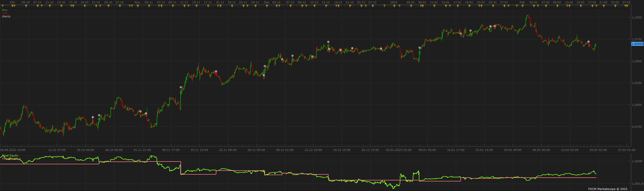Click the 0,9750 price axis label

click(637, 127)
